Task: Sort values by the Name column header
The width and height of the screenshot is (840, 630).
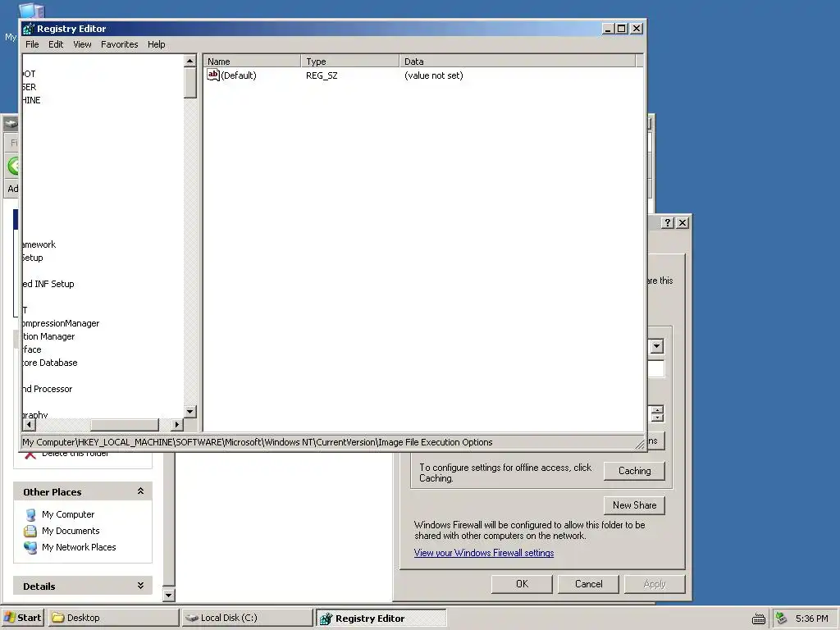Action: 252,61
